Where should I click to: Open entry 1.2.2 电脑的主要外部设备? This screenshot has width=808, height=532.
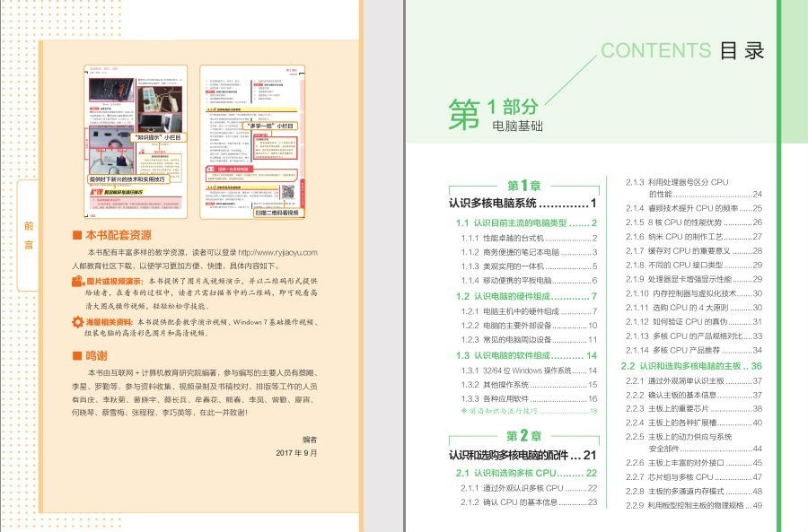point(529,326)
